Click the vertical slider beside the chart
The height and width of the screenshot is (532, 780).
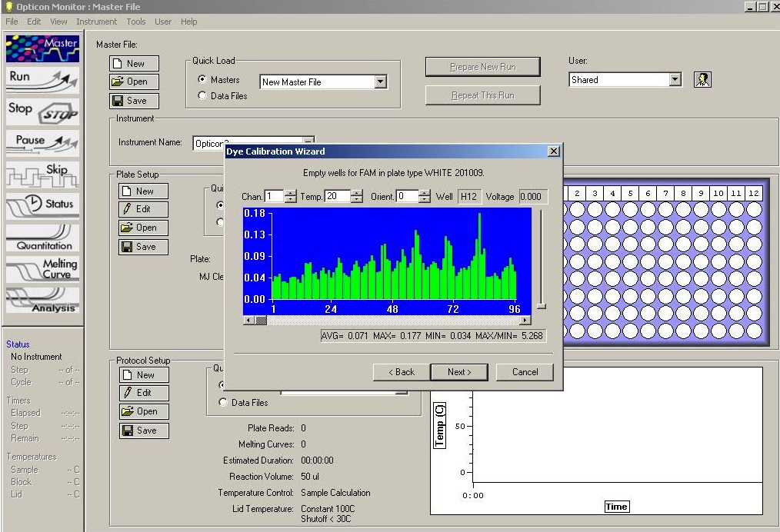click(541, 305)
